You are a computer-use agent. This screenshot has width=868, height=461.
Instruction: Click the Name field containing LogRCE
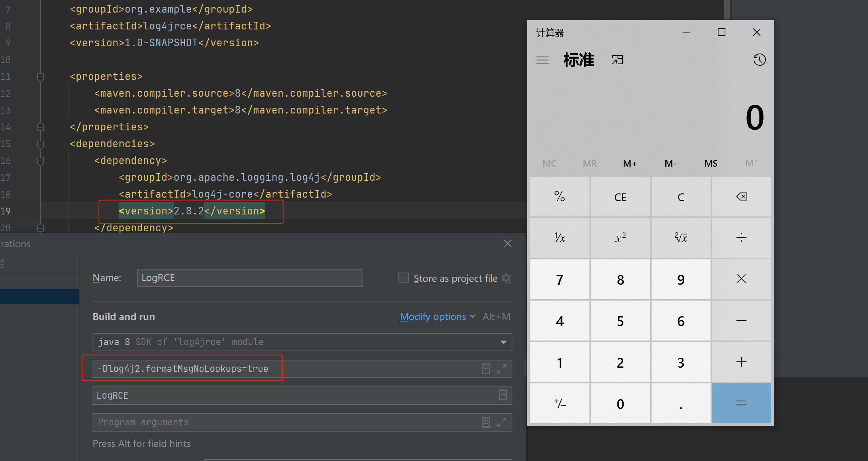(x=250, y=278)
